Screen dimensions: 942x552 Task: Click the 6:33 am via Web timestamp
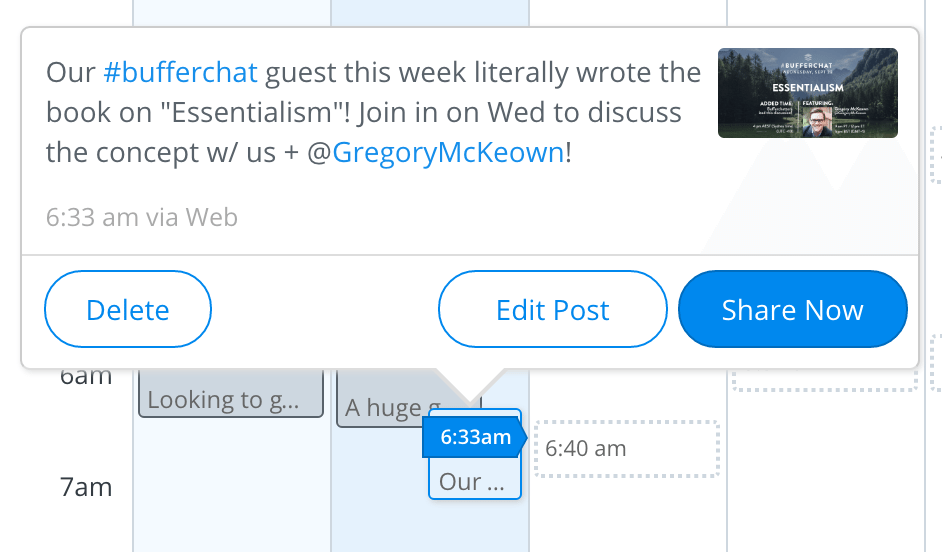click(x=142, y=217)
